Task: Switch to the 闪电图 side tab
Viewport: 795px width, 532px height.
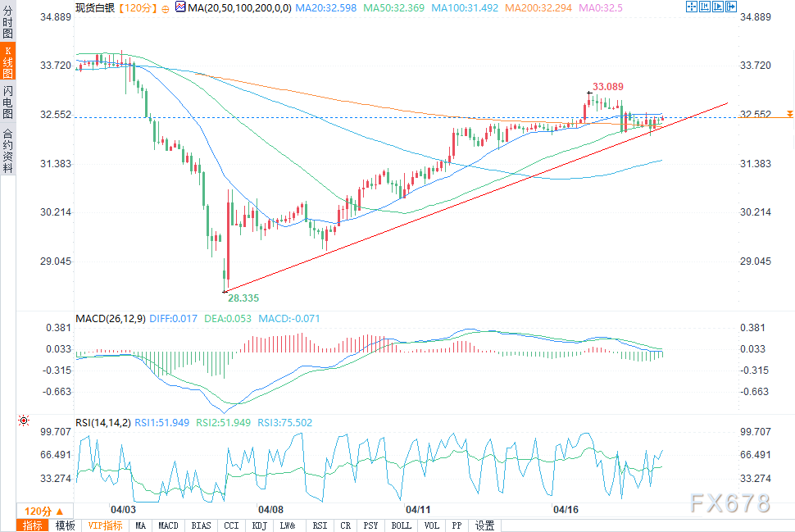Action: coord(7,101)
